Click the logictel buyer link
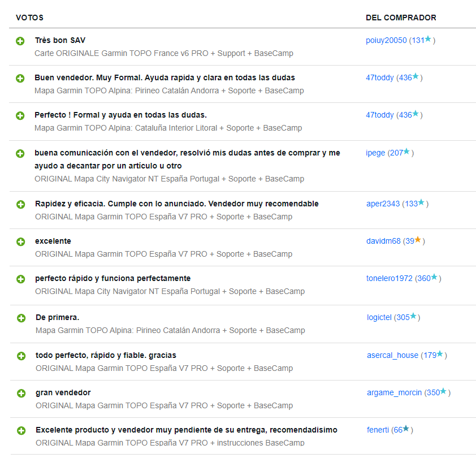The width and height of the screenshot is (476, 458). (x=379, y=317)
